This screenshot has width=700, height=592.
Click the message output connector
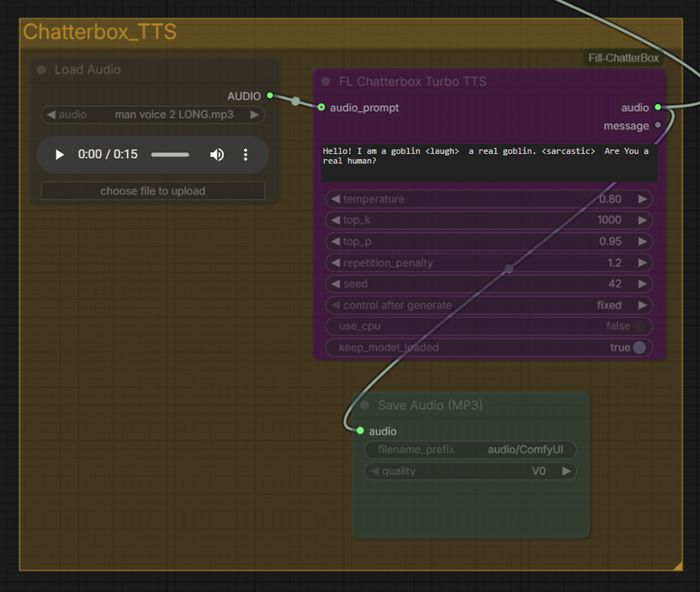(657, 126)
